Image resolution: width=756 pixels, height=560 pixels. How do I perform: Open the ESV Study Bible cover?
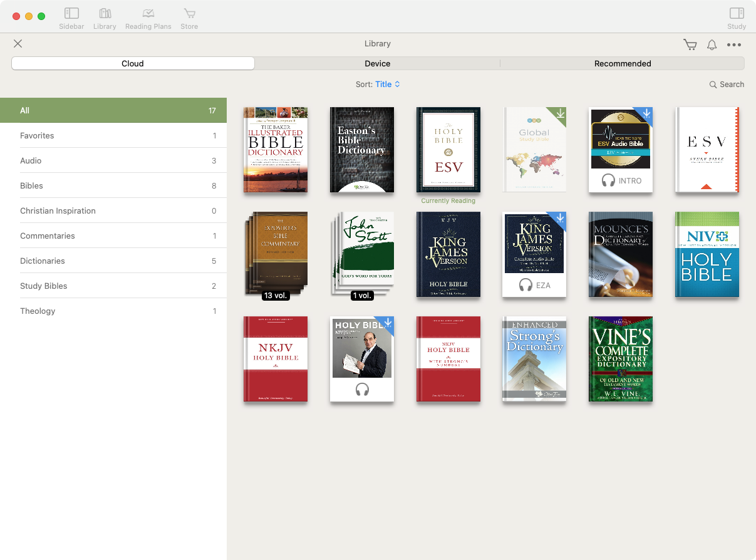[707, 150]
